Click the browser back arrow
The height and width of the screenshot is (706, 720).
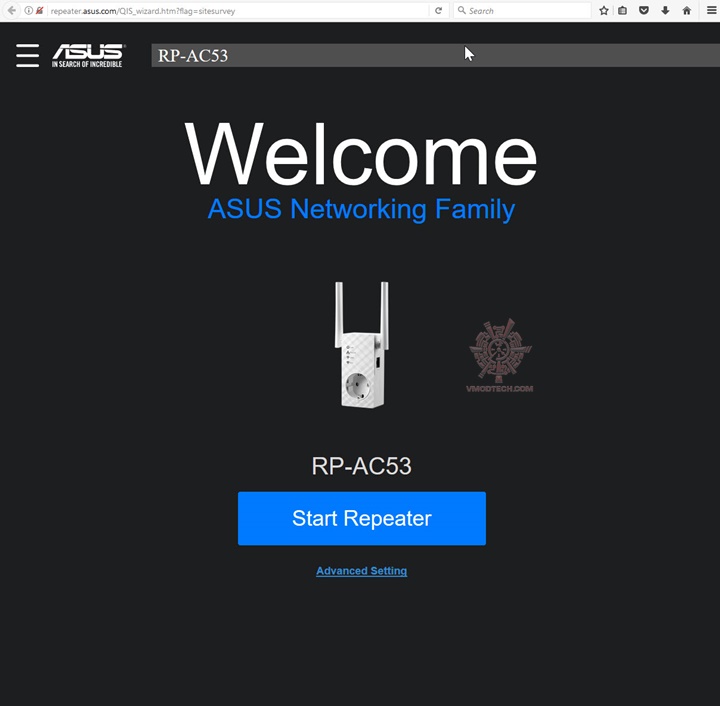[11, 11]
